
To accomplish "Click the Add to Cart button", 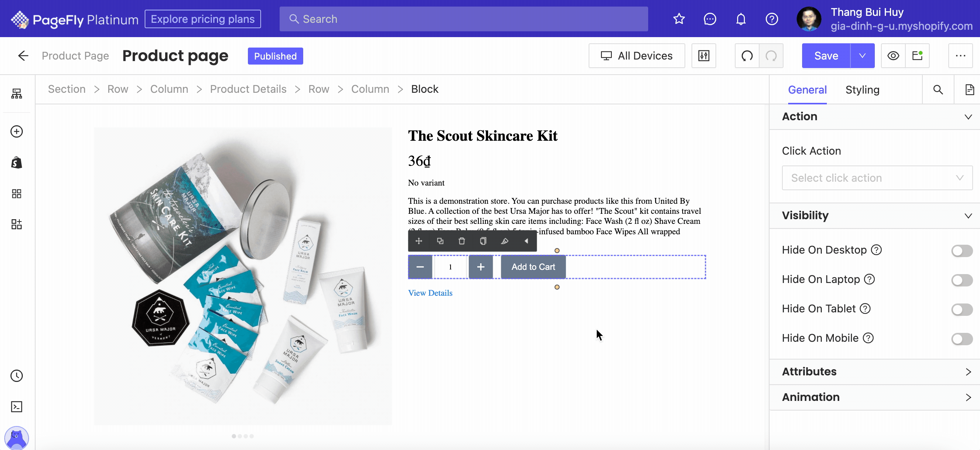I will tap(533, 267).
